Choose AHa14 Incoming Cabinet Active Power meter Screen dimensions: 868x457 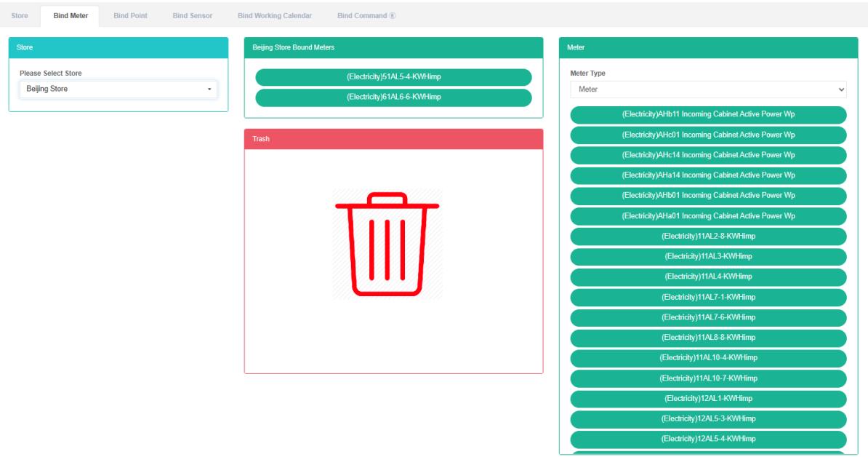tap(708, 175)
